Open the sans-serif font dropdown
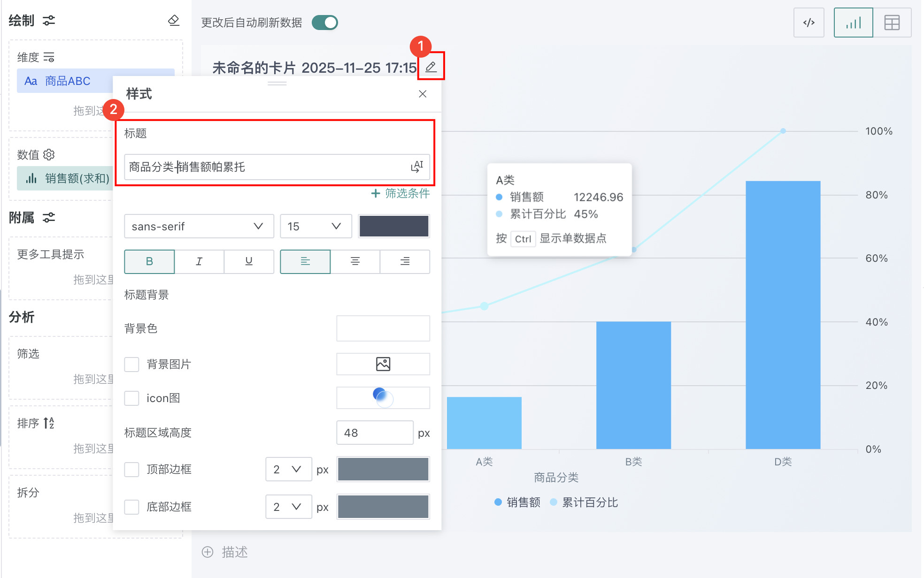 (x=199, y=226)
